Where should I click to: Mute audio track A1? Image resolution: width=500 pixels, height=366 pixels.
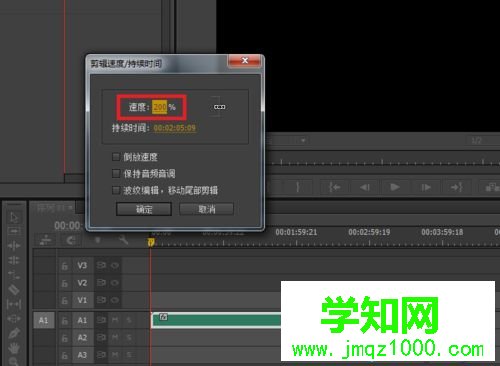point(115,320)
